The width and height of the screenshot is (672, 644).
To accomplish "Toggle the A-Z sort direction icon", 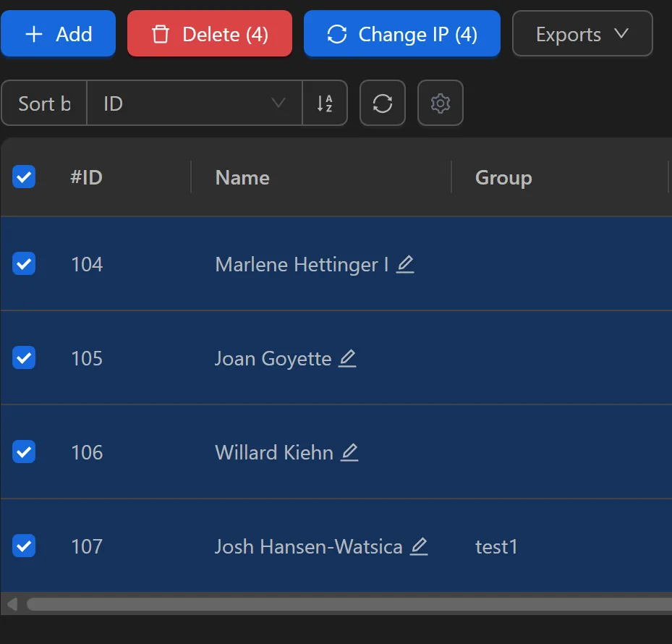I will [x=325, y=103].
